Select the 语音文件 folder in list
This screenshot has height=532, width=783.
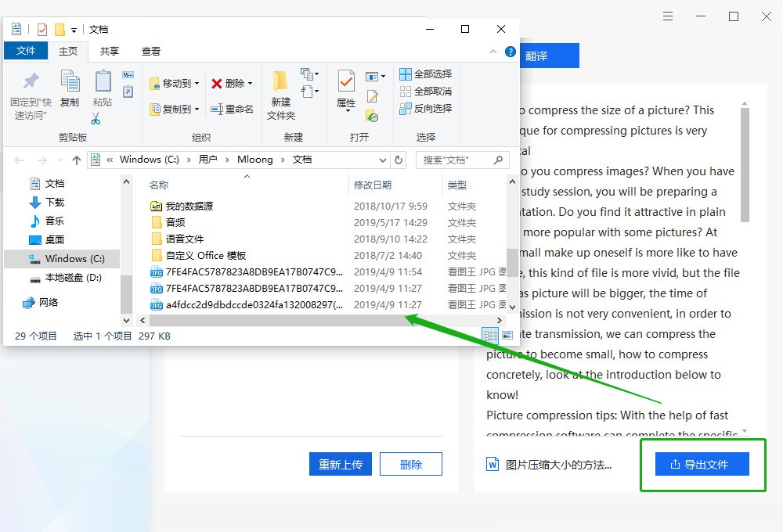tap(185, 239)
